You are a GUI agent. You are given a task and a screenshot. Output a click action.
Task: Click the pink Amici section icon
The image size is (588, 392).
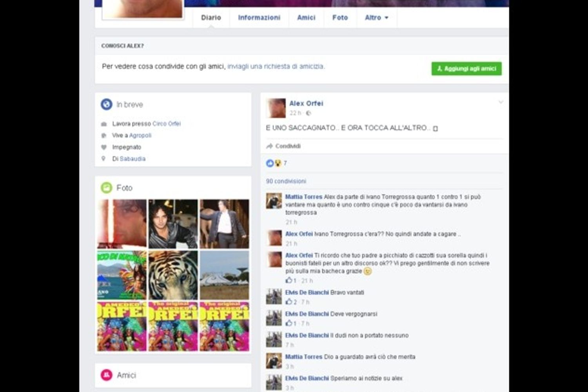tap(106, 375)
